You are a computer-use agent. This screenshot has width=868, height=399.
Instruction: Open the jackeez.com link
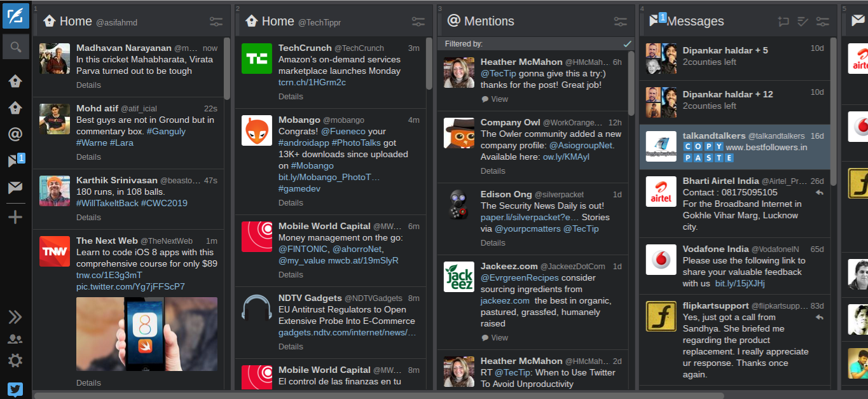pyautogui.click(x=505, y=300)
